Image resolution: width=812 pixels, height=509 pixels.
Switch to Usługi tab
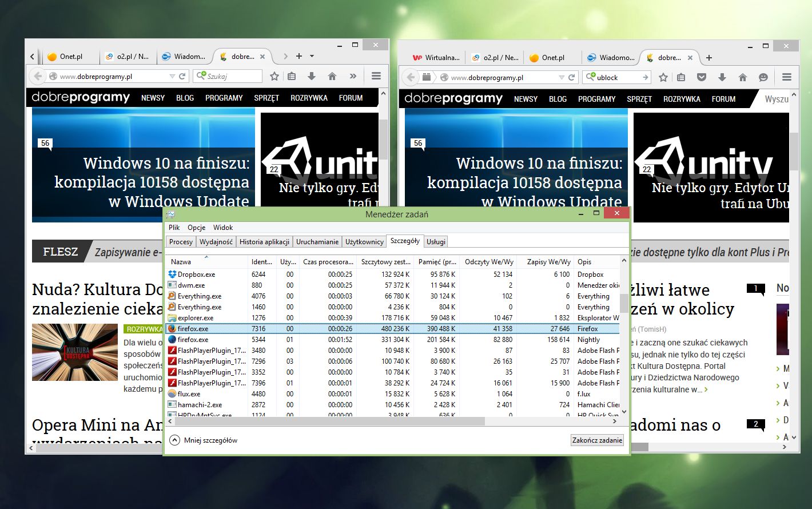436,242
